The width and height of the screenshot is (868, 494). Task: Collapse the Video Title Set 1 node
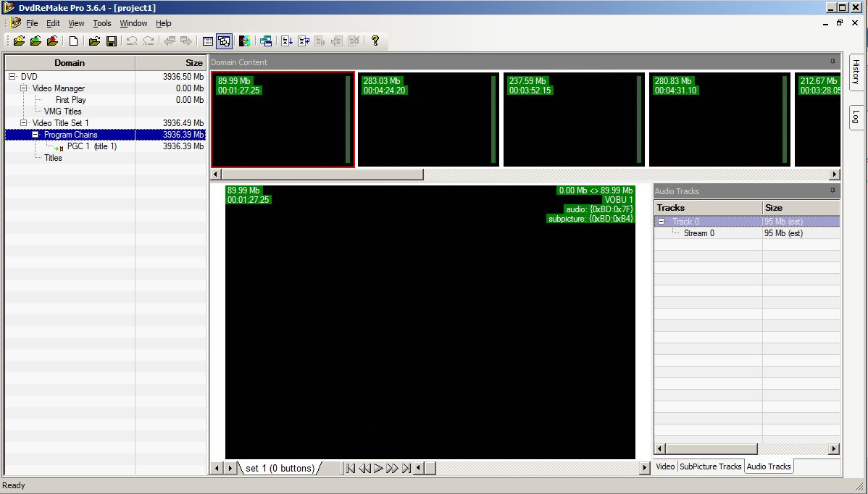tap(24, 123)
